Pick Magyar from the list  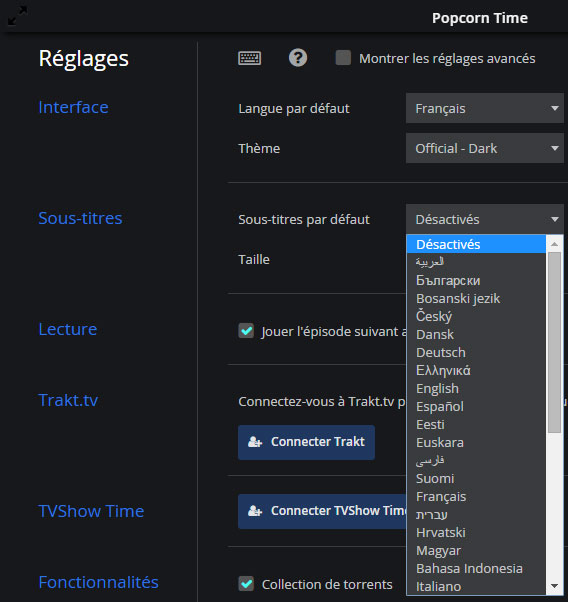[x=476, y=551]
